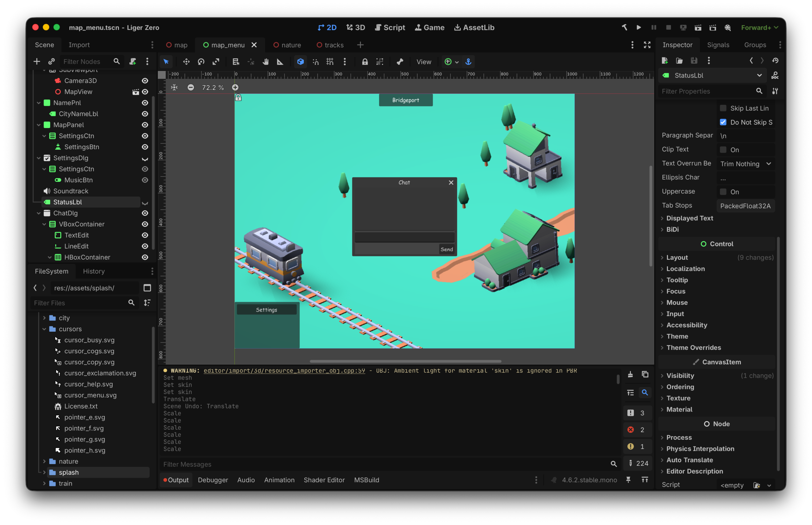Turn on Uppercase checkbox
The width and height of the screenshot is (812, 525).
723,192
